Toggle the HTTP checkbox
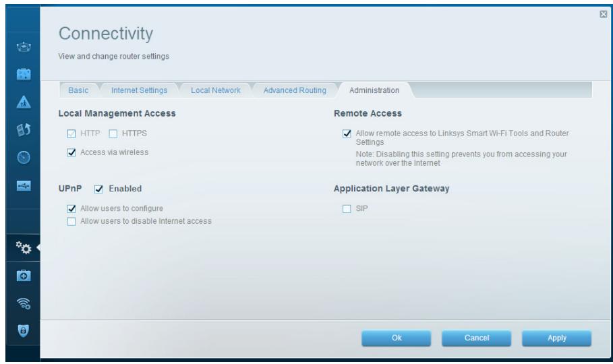This screenshot has width=613, height=364. (x=71, y=133)
